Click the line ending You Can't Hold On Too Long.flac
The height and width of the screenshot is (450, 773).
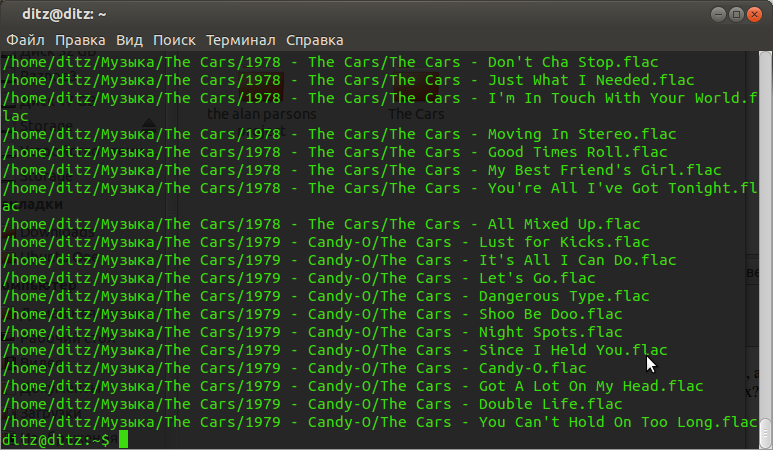380,422
